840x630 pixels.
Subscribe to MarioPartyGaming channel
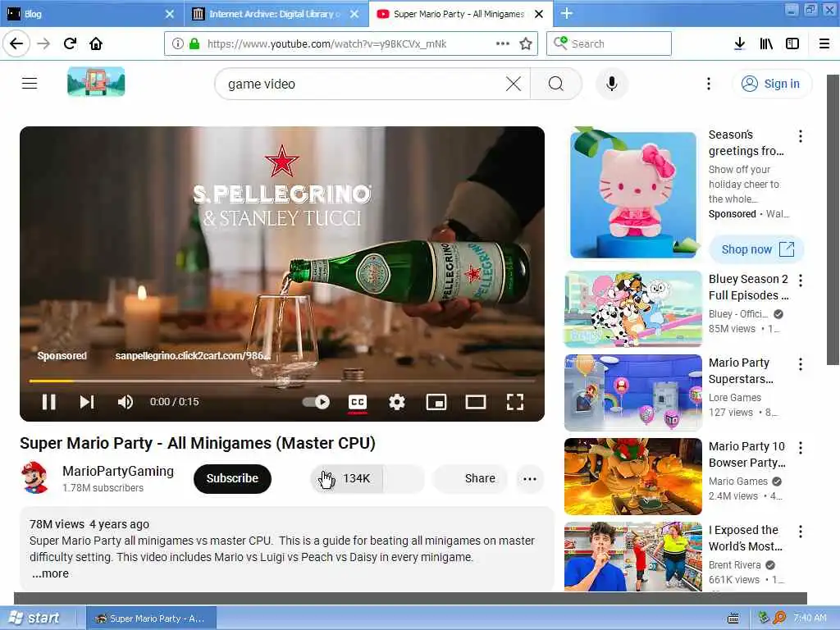pos(232,478)
